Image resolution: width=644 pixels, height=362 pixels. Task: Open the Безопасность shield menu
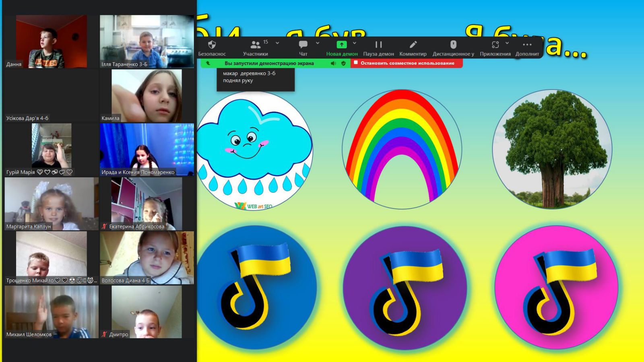pyautogui.click(x=212, y=48)
